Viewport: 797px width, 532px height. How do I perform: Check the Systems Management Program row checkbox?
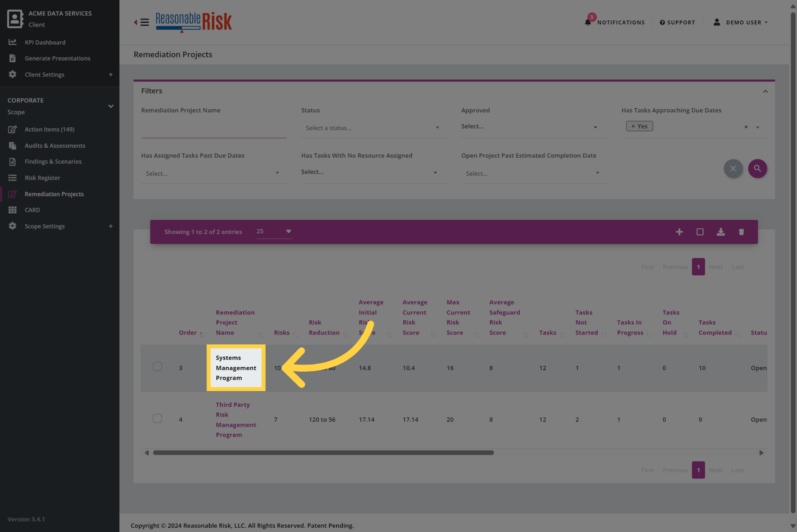click(157, 366)
